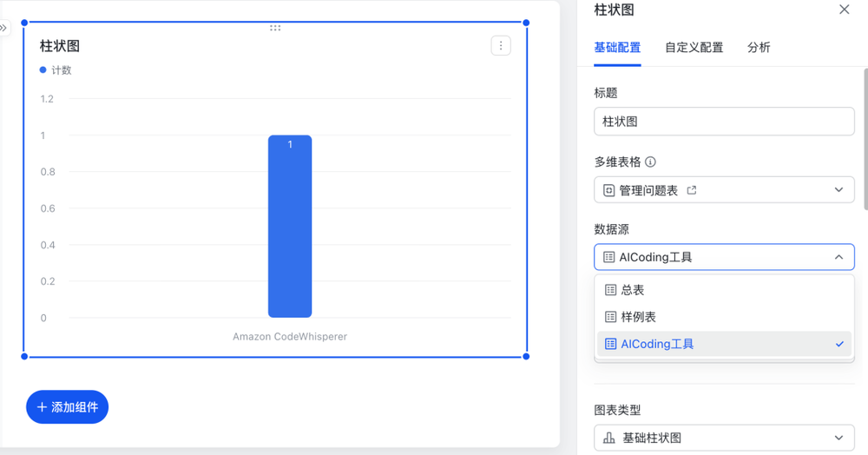Viewport: 868px width, 455px height.
Task: Click the bar chart icon in 图表类型
Action: click(609, 439)
